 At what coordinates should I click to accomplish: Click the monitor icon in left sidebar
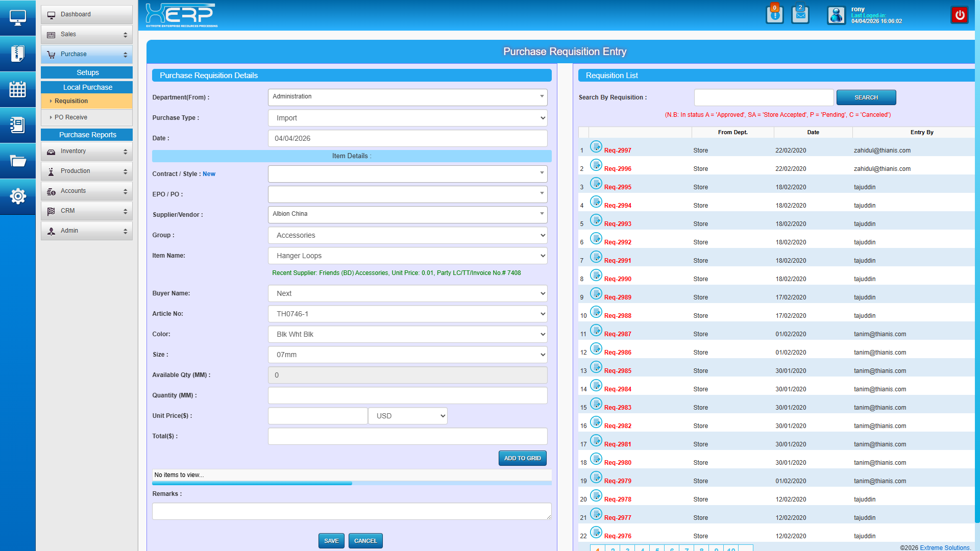18,18
